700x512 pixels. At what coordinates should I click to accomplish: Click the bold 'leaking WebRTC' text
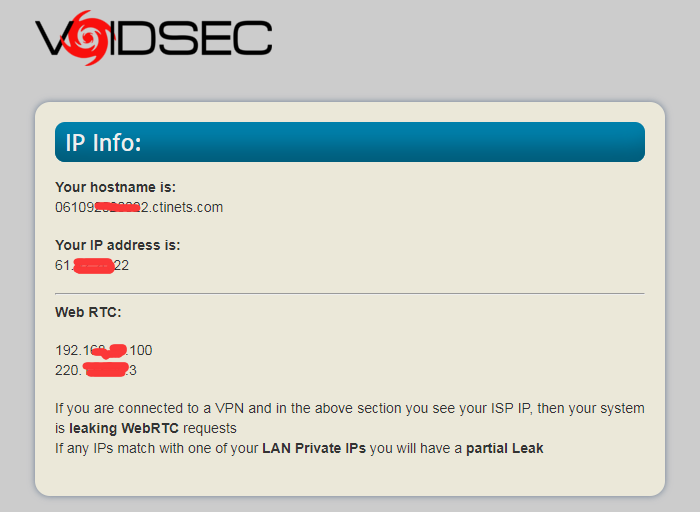124,429
